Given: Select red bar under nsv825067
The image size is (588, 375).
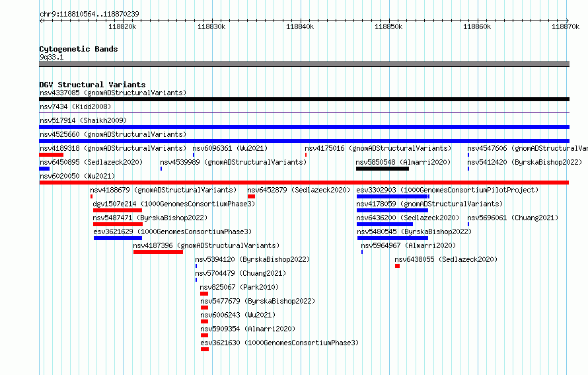Looking at the screenshot, I should [x=204, y=294].
